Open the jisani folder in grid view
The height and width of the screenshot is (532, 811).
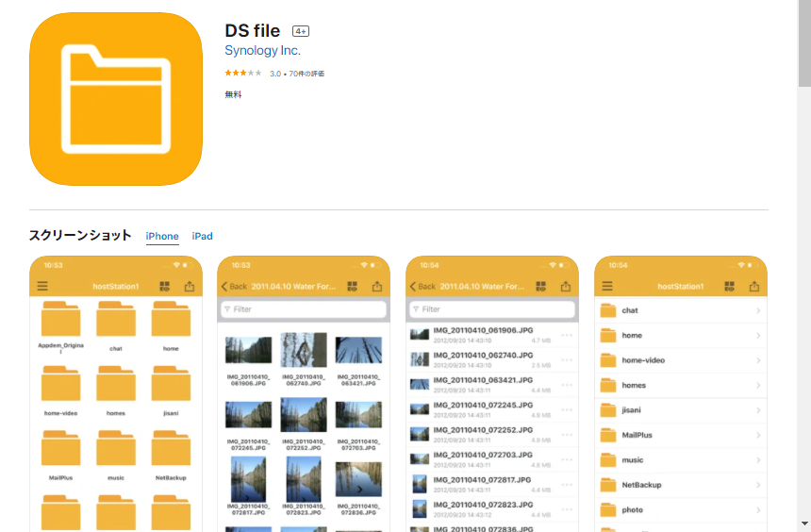tap(171, 384)
